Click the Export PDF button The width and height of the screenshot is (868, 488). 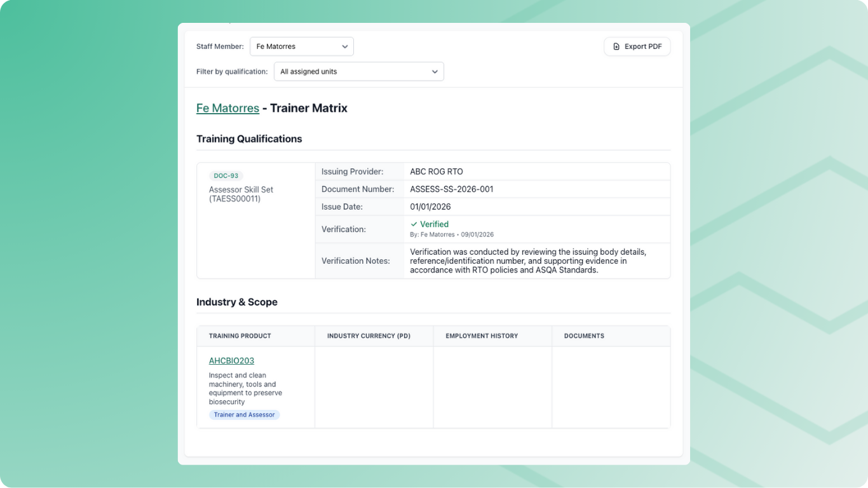pos(637,46)
